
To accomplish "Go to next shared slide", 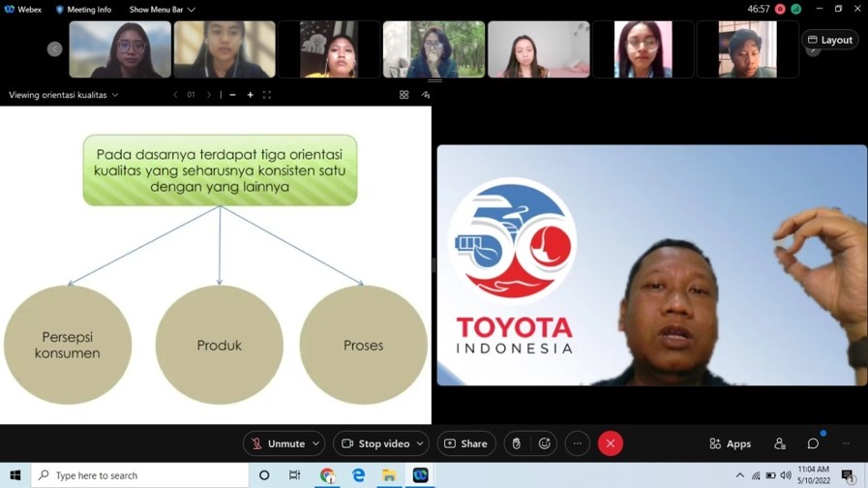I will click(x=209, y=95).
